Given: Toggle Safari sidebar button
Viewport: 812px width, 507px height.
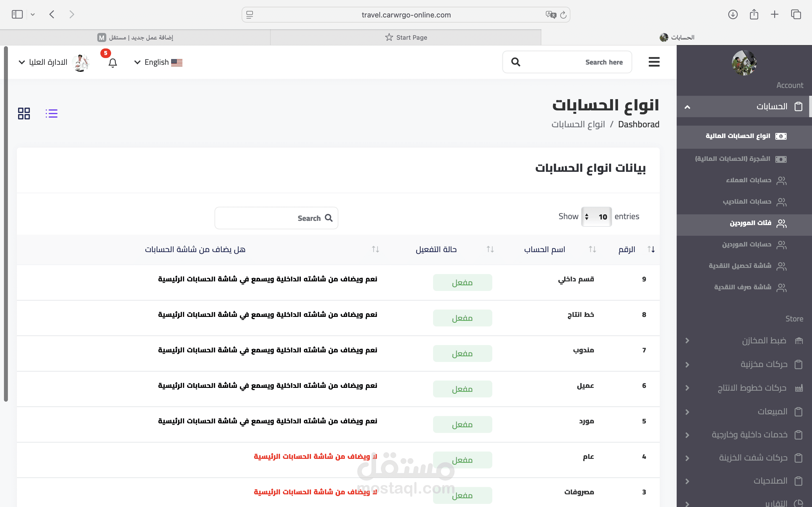Looking at the screenshot, I should pyautogui.click(x=17, y=14).
